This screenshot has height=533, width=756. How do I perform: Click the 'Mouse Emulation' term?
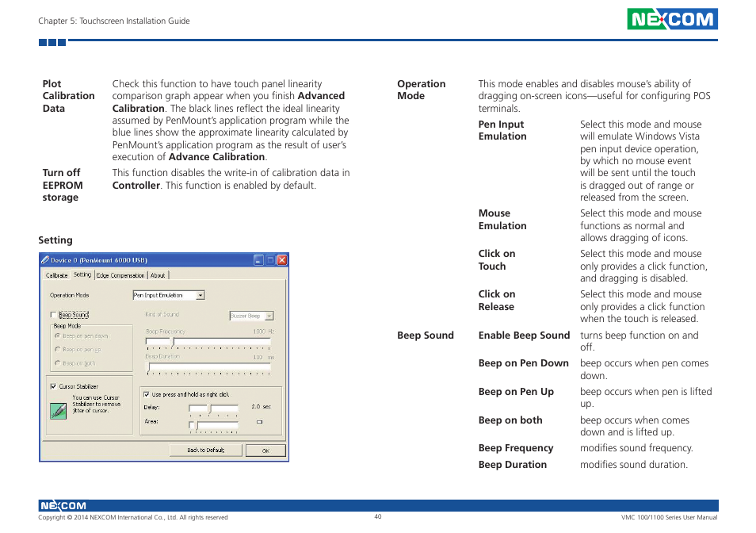coord(502,220)
